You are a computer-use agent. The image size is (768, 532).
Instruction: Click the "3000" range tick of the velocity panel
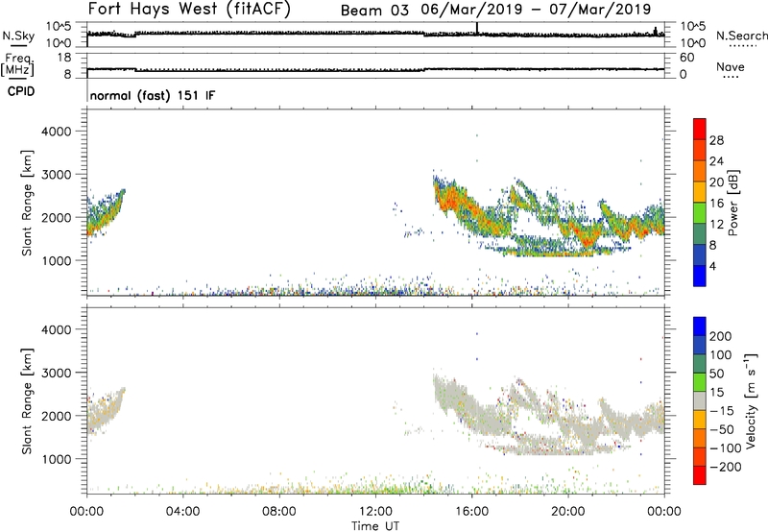tap(56, 373)
